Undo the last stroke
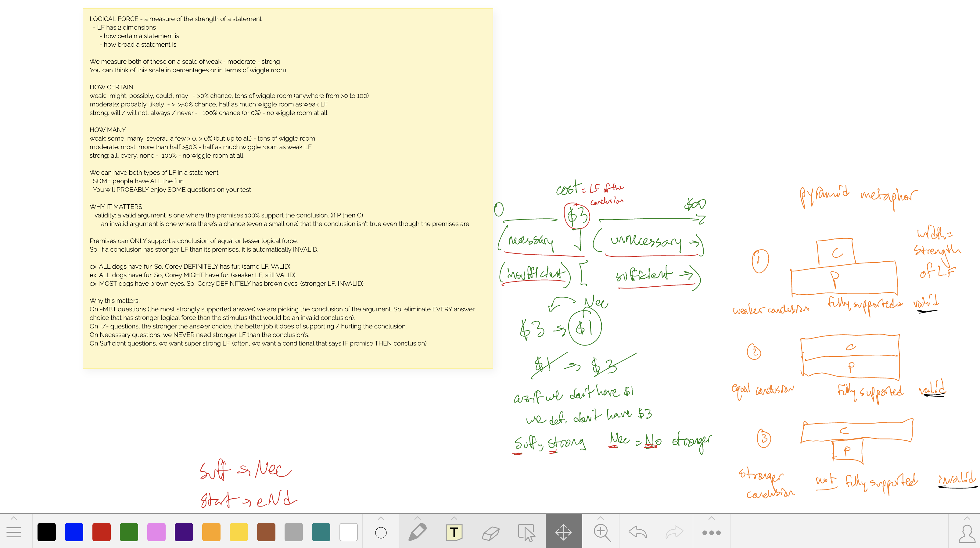The height and width of the screenshot is (548, 980). coord(637,532)
